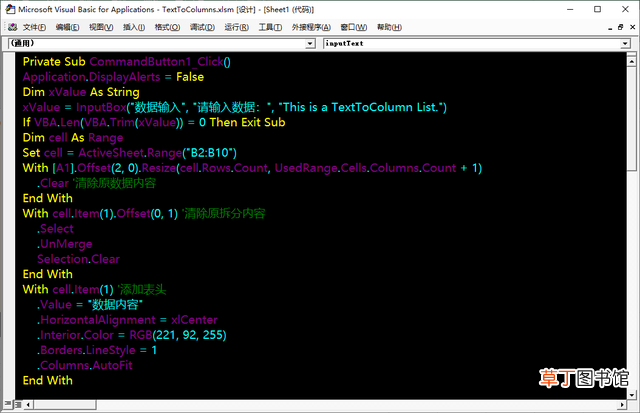Click the 'xValue = InputBox' code line
This screenshot has width=640, height=413.
[x=235, y=107]
